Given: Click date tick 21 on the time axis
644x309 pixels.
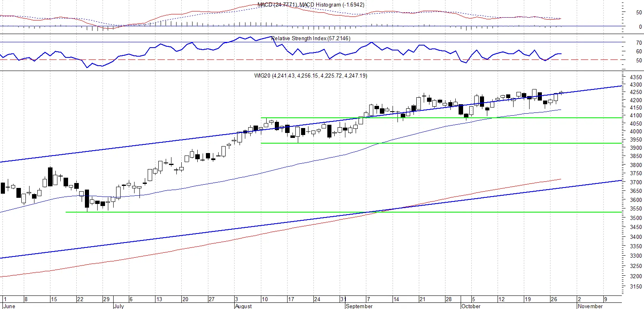Looking at the screenshot, I should [422, 300].
